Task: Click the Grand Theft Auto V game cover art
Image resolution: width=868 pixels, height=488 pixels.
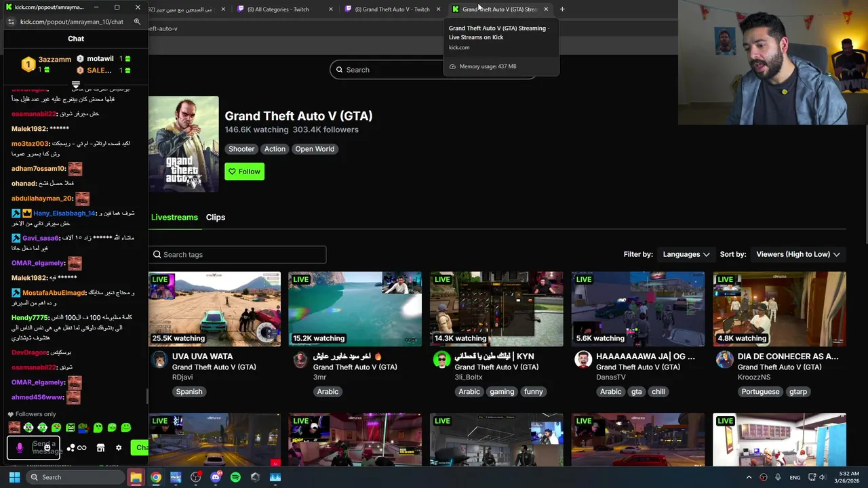Action: coord(184,144)
